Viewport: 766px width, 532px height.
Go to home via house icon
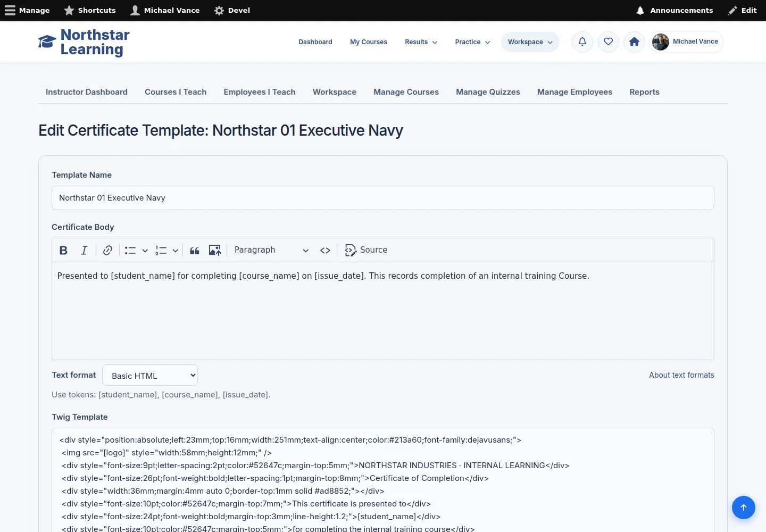pyautogui.click(x=634, y=42)
